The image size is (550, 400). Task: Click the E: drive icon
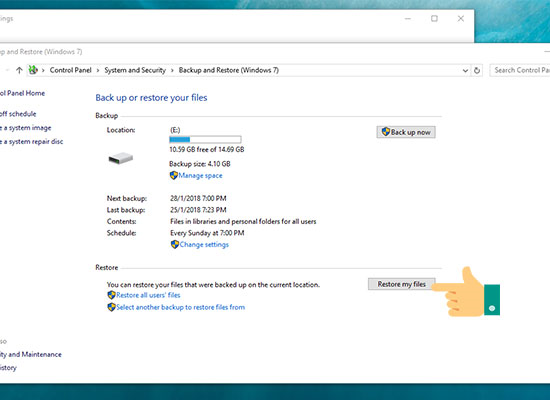coord(121,158)
